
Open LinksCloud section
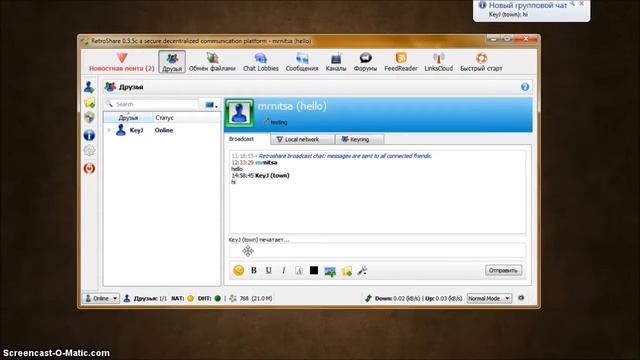click(438, 62)
